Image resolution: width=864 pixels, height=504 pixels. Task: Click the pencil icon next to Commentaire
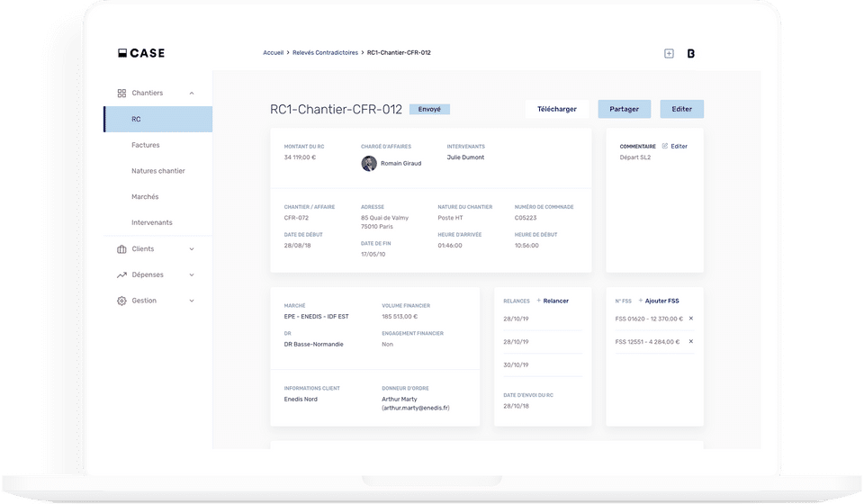[x=665, y=146]
